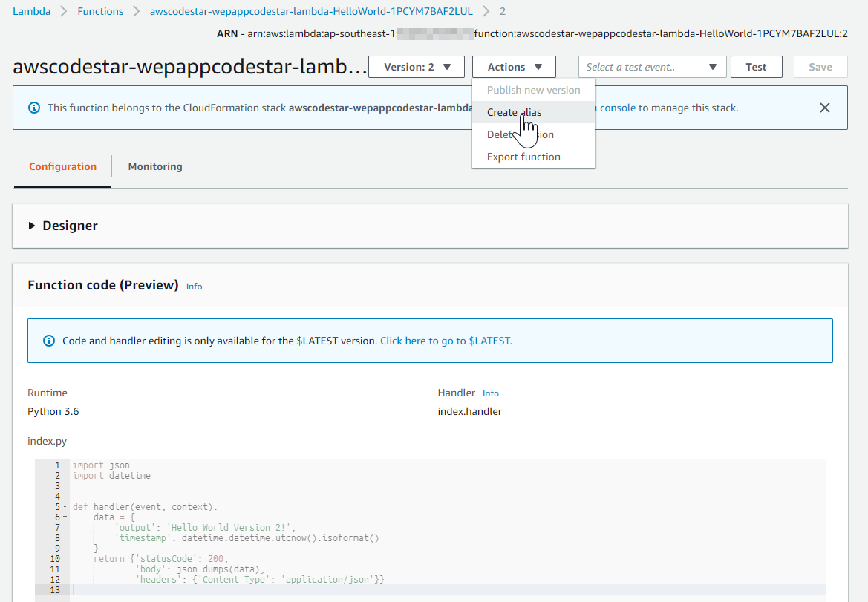
Task: Click code line 'def handler(event, context):'
Action: [x=145, y=507]
